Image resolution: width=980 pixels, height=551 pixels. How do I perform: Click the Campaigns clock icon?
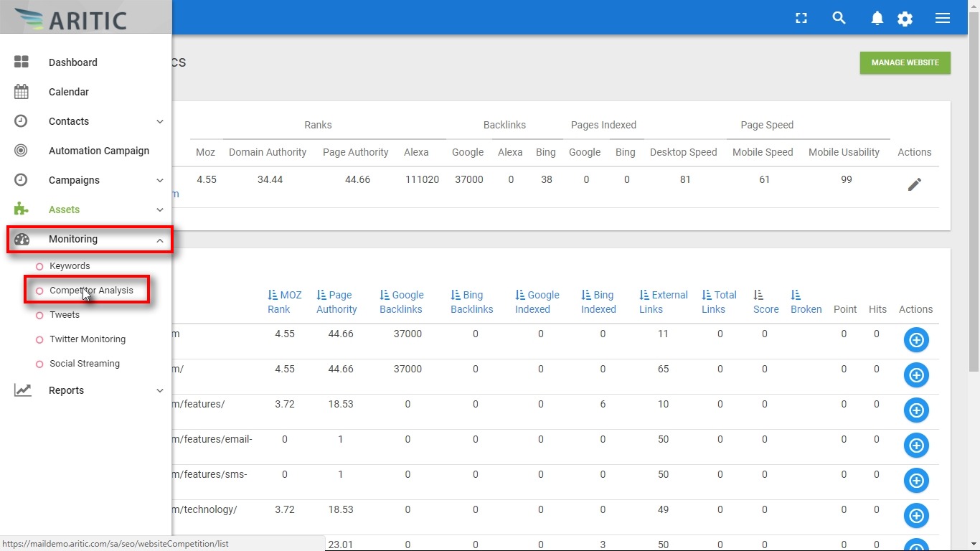click(22, 180)
